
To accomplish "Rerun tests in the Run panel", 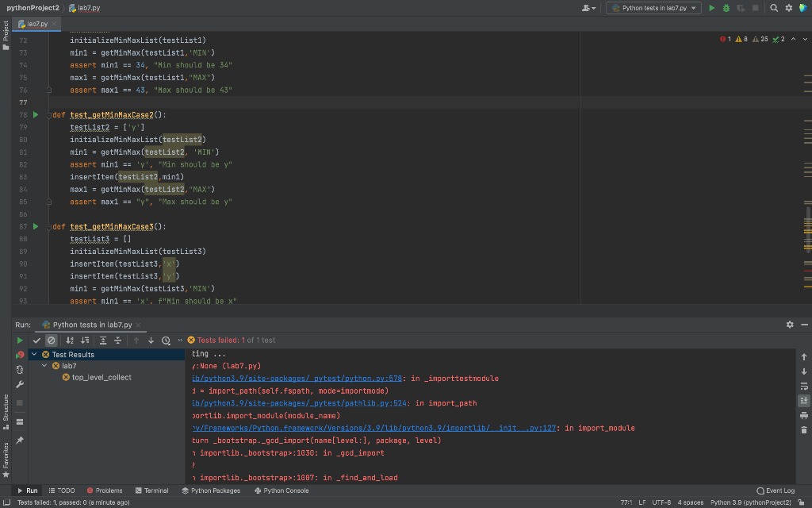I will (20, 341).
